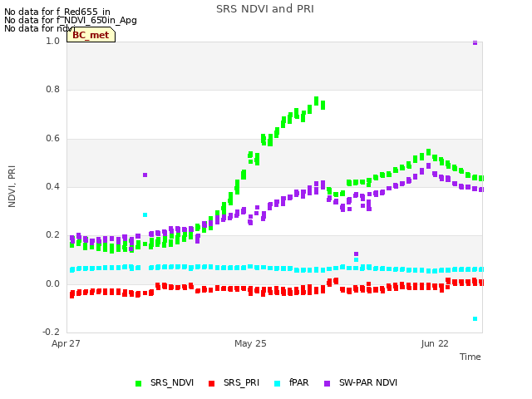This screenshot has height=399, width=532.
Task: Click the 'No data for f_Red655_in' message
Action: [x=57, y=12]
